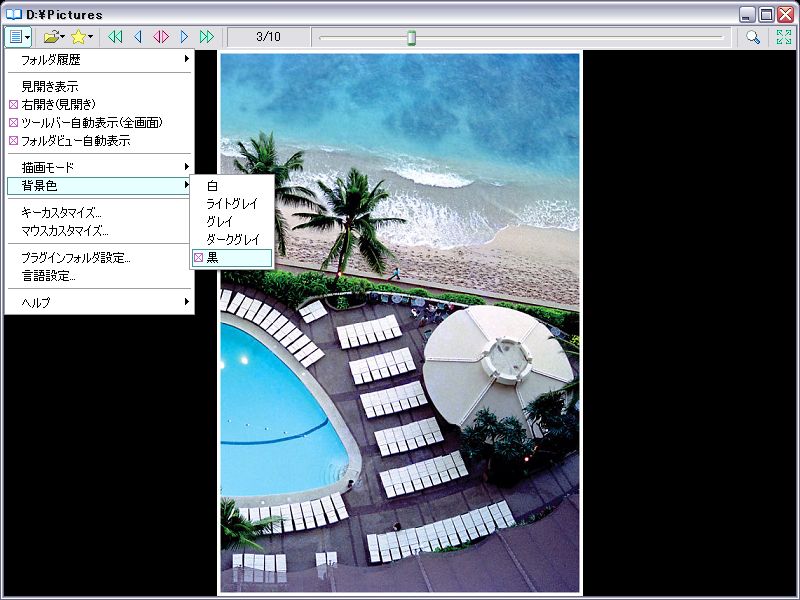Screen dimensions: 800x600
Task: Expand the ヘルプ submenu
Action: click(x=98, y=302)
